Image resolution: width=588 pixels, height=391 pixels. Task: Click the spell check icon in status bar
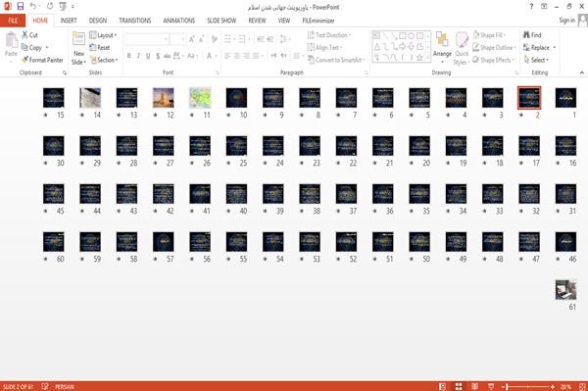45,386
